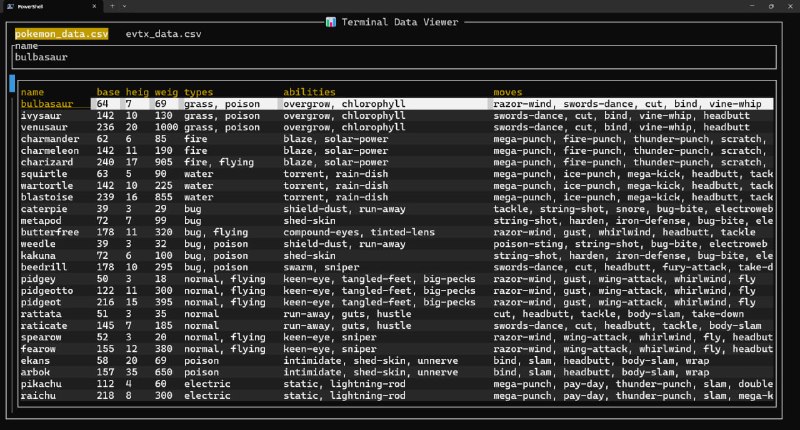Click bulbasaur's 'overgrow, chlorophyll' abilities cell
This screenshot has width=800, height=430.
[x=344, y=104]
